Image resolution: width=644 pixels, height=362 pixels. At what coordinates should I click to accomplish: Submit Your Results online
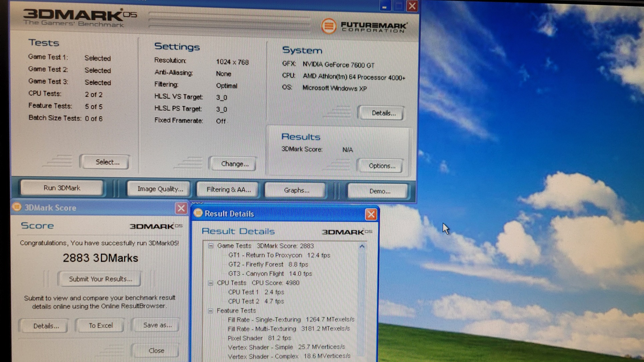pyautogui.click(x=100, y=279)
